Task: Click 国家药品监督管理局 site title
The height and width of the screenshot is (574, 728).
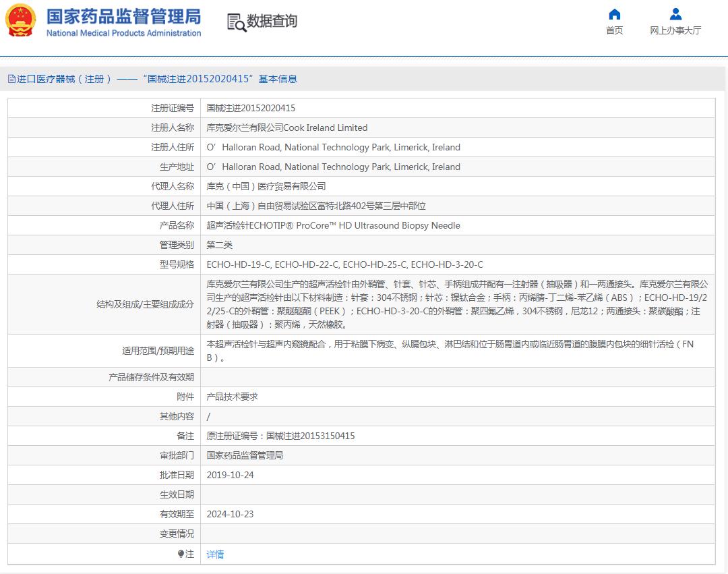Action: pyautogui.click(x=123, y=17)
